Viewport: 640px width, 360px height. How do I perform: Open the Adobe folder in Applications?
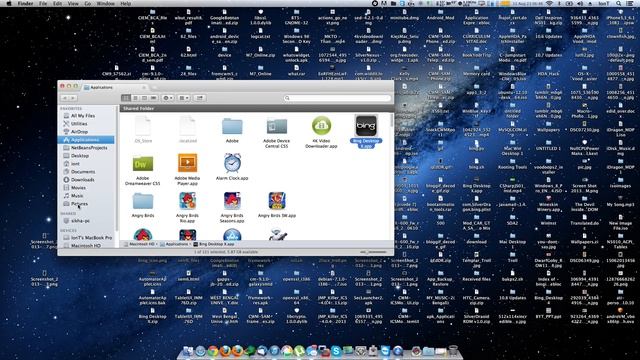pyautogui.click(x=232, y=126)
